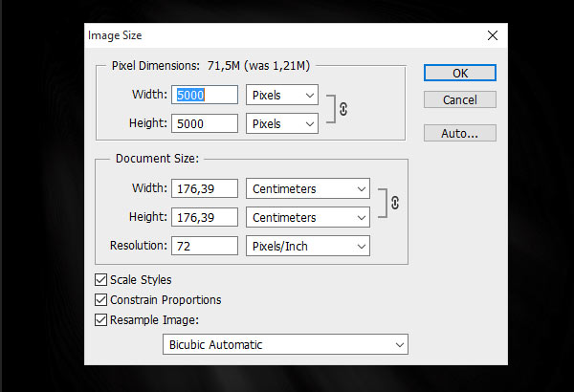Close the Image Size dialog
The image size is (574, 392).
point(493,34)
